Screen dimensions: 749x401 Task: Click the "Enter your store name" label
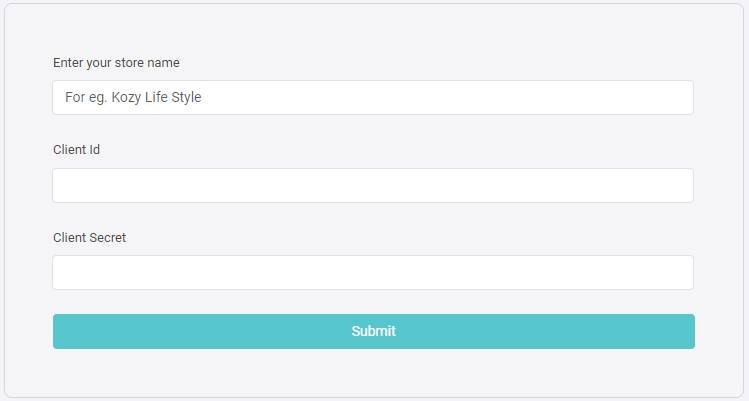click(x=116, y=62)
